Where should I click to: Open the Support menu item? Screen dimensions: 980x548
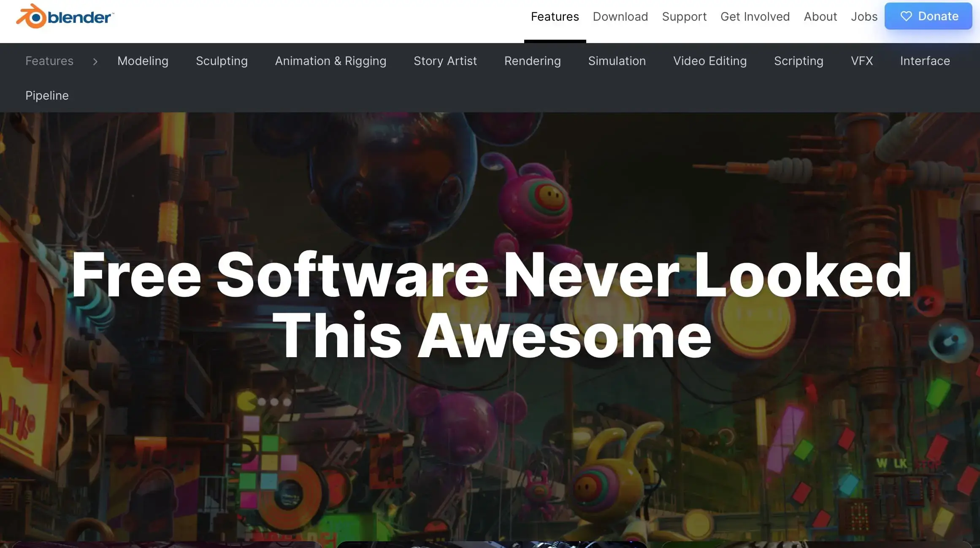[x=684, y=17]
